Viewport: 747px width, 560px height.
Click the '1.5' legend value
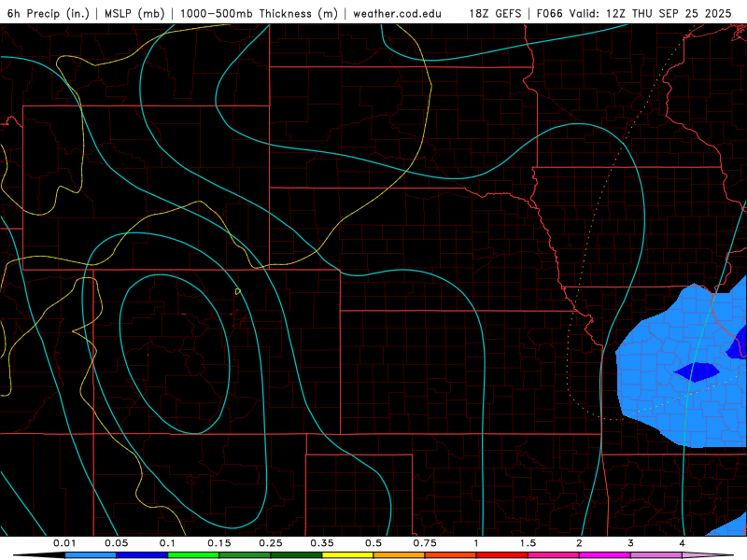point(528,543)
